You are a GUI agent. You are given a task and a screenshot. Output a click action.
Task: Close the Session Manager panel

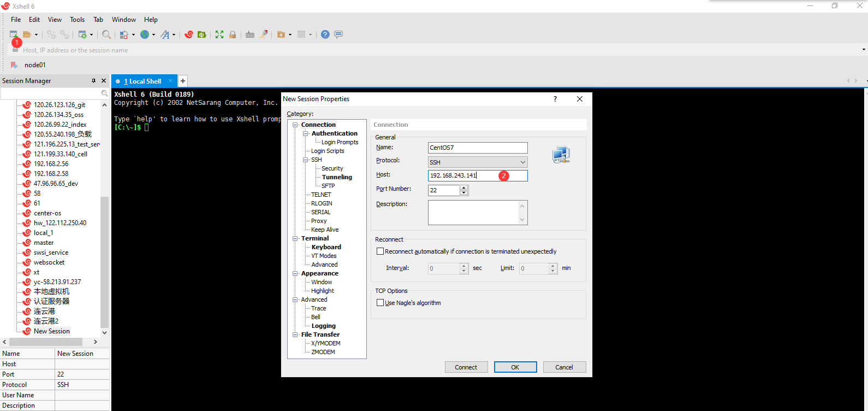104,81
